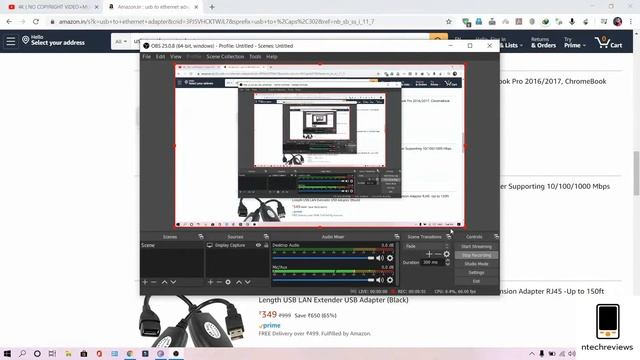Open Windows search from the taskbar
Viewport: 640px width, 360px height.
coord(22,353)
